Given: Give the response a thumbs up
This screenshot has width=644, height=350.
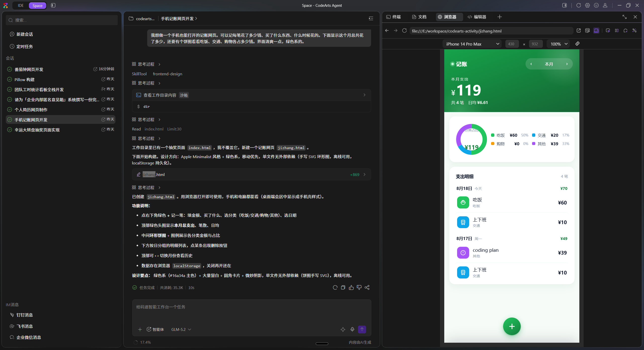Looking at the screenshot, I should (351, 288).
